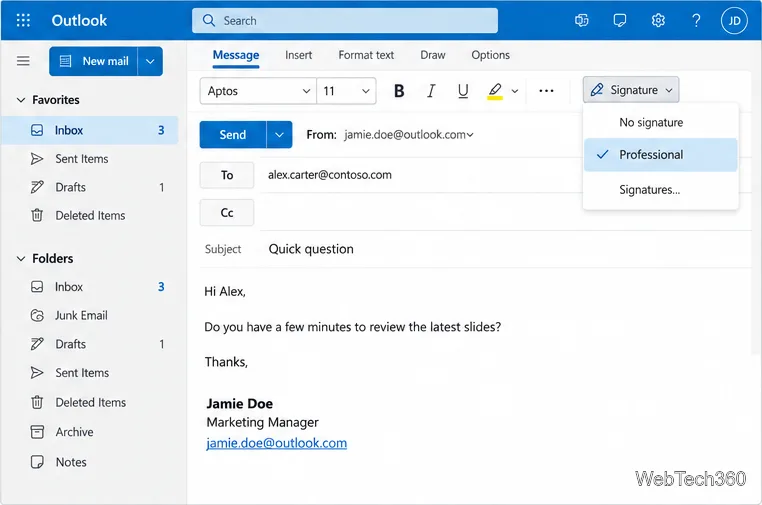The height and width of the screenshot is (505, 762).
Task: Apply yellow highlight color
Action: [x=495, y=91]
